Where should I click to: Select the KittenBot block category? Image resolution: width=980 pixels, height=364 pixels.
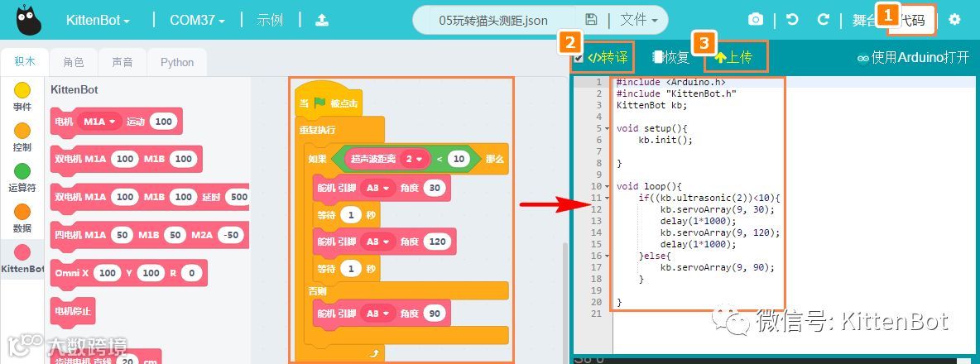[22, 259]
